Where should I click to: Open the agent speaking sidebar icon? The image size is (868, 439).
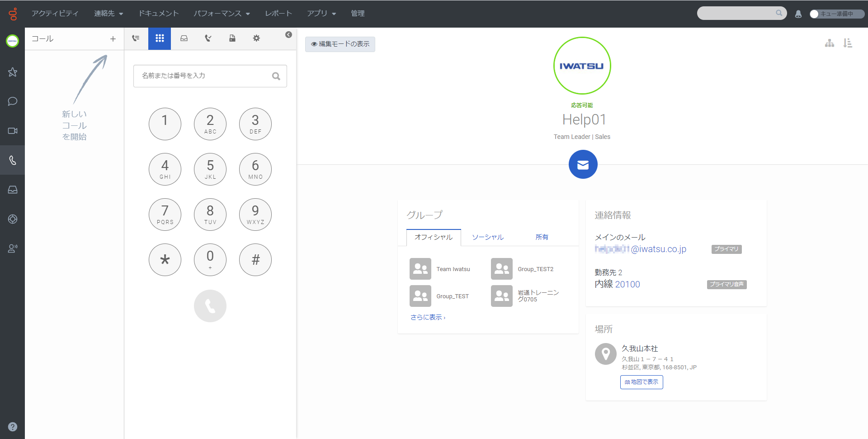13,248
